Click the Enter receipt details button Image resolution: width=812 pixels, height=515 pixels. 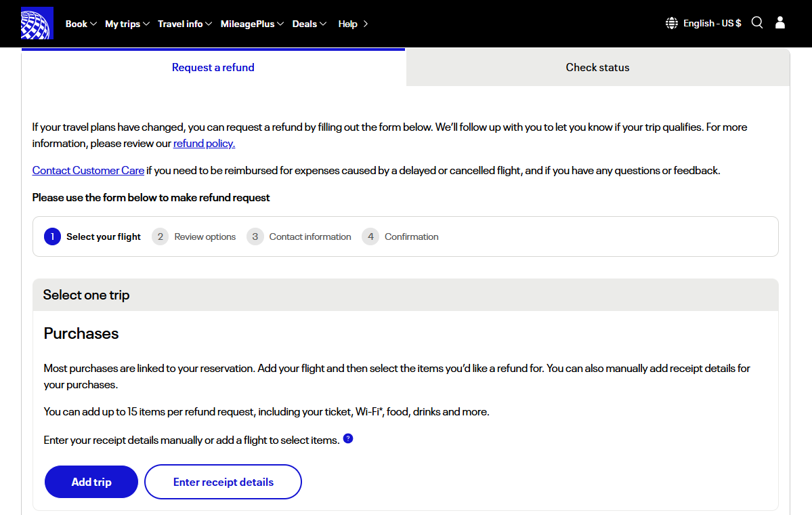223,482
